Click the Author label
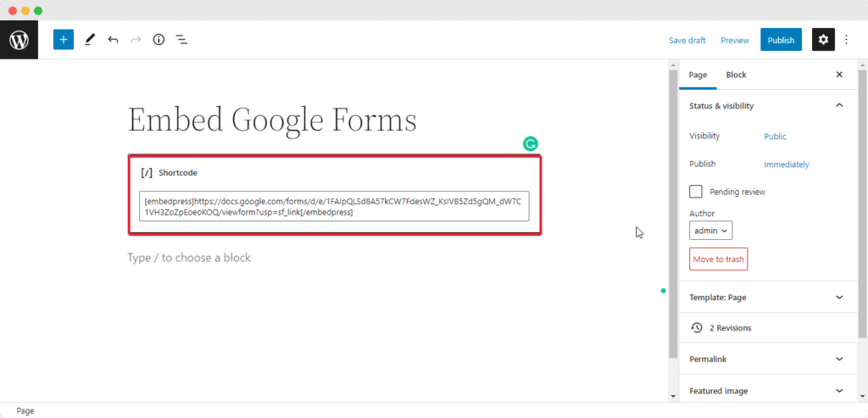The width and height of the screenshot is (868, 418). (x=702, y=213)
